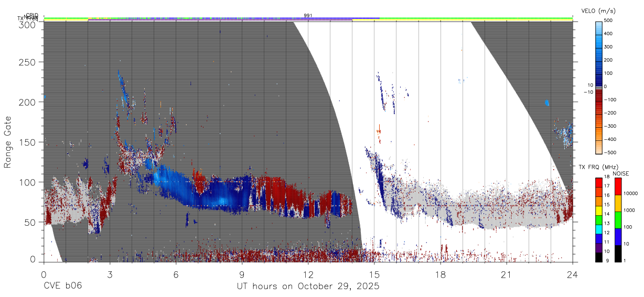The image size is (644, 297).
Task: Click the 3 tick on UT hours axis
Action: 110,274
